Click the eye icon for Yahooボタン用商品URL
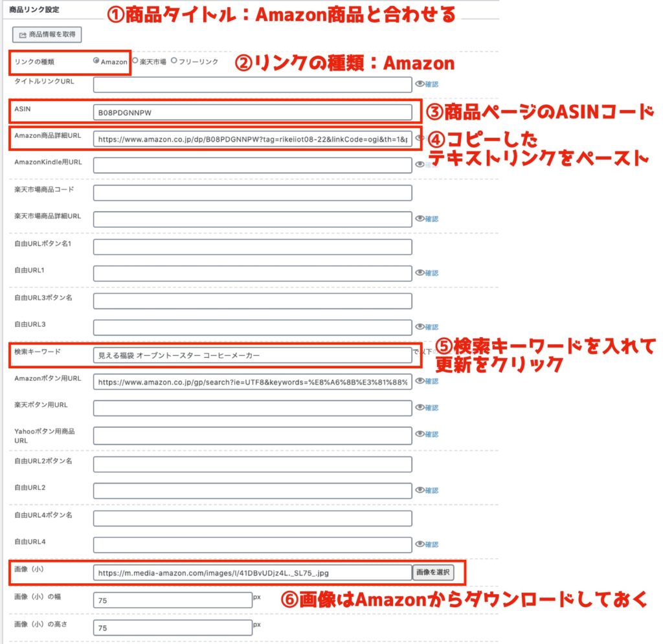 420,435
